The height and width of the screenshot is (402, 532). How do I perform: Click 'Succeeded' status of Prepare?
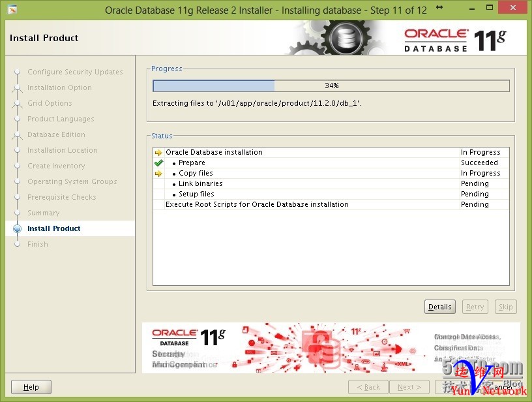pyautogui.click(x=479, y=162)
